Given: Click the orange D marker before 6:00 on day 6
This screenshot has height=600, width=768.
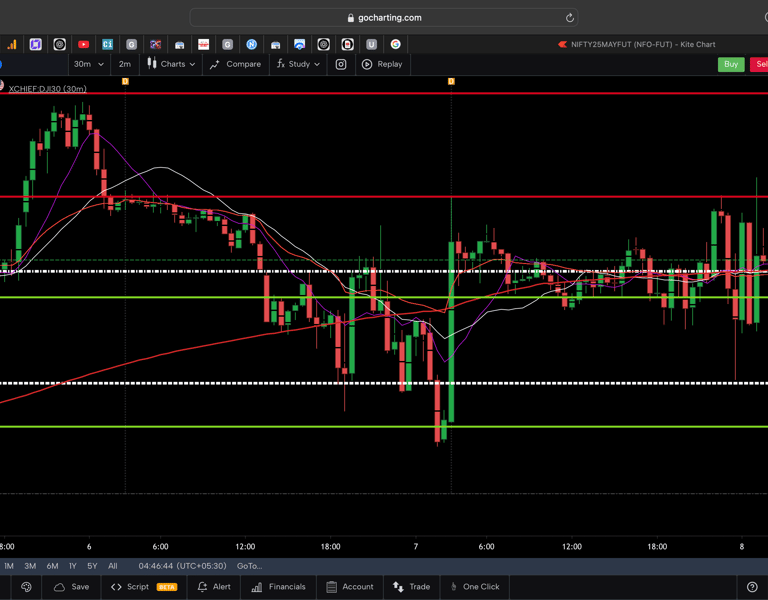Looking at the screenshot, I should [125, 81].
